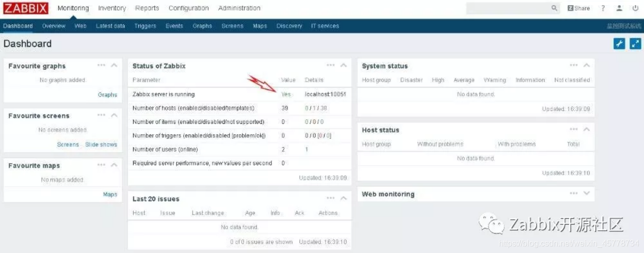This screenshot has height=253, width=644.
Task: Click the Dashboard page heading
Action: coord(27,44)
